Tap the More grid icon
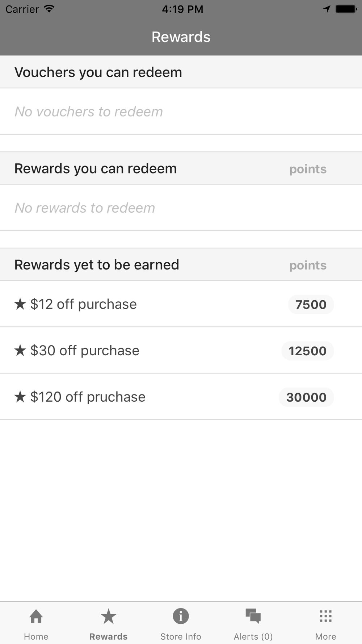The height and width of the screenshot is (644, 362). 326,616
